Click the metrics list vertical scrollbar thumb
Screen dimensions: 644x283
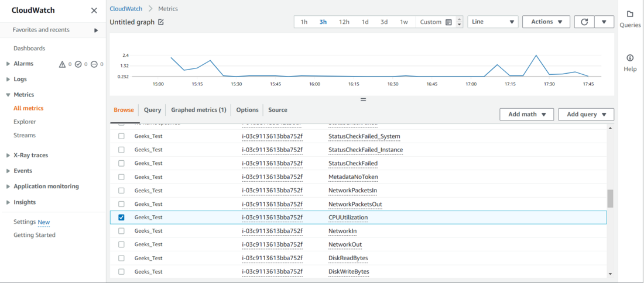pos(610,199)
